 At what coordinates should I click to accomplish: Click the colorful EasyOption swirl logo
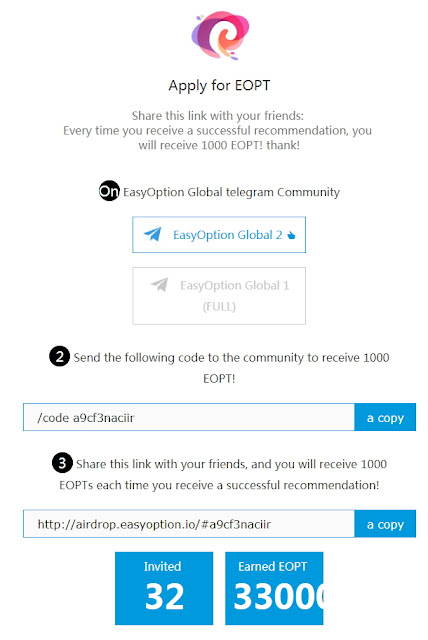[x=220, y=35]
